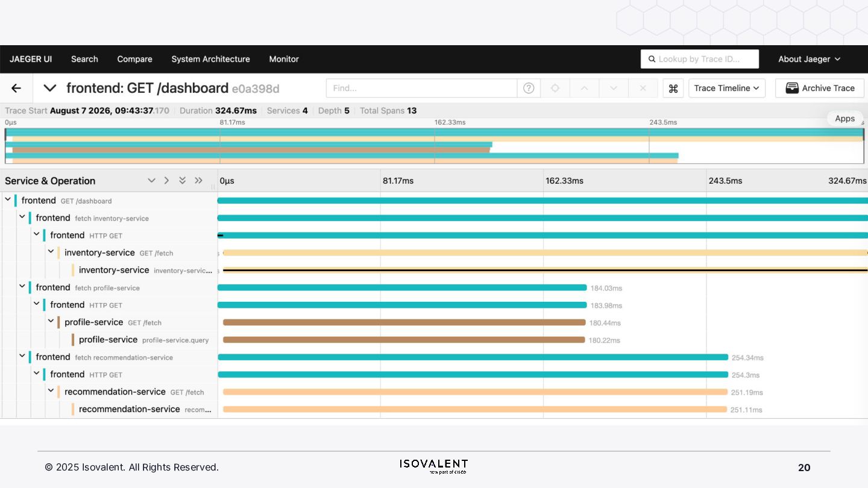Viewport: 868px width, 488px height.
Task: Click the trace ID e0a398d text
Action: click(x=256, y=89)
